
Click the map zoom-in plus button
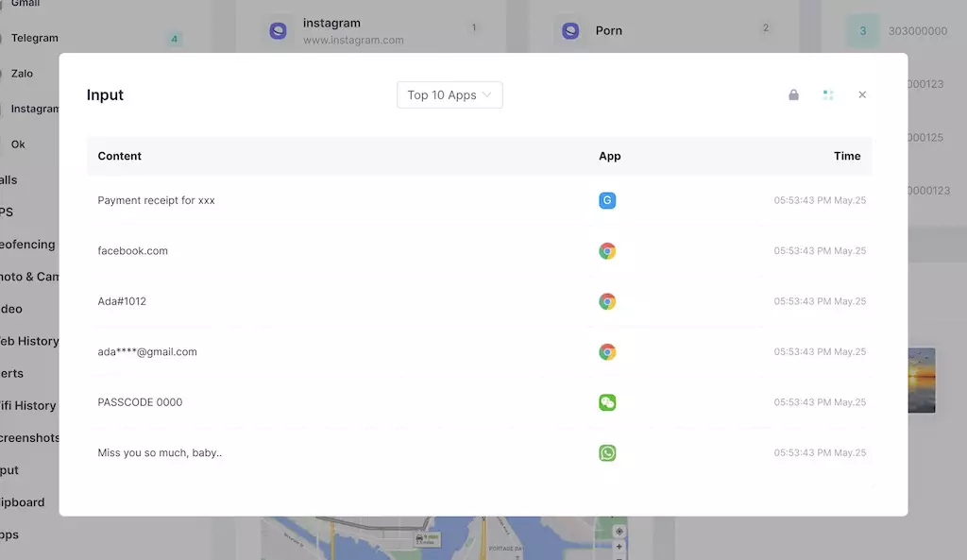tap(619, 546)
